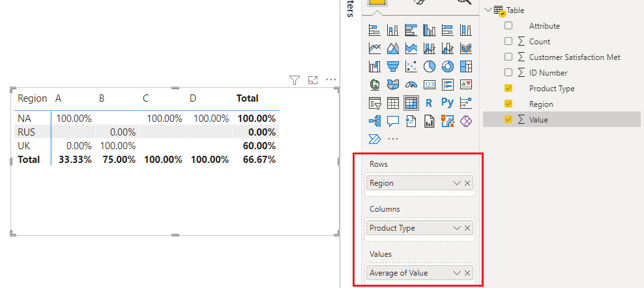Select the Q&A speech bubble visual
This screenshot has height=288, width=644.
pos(393,121)
